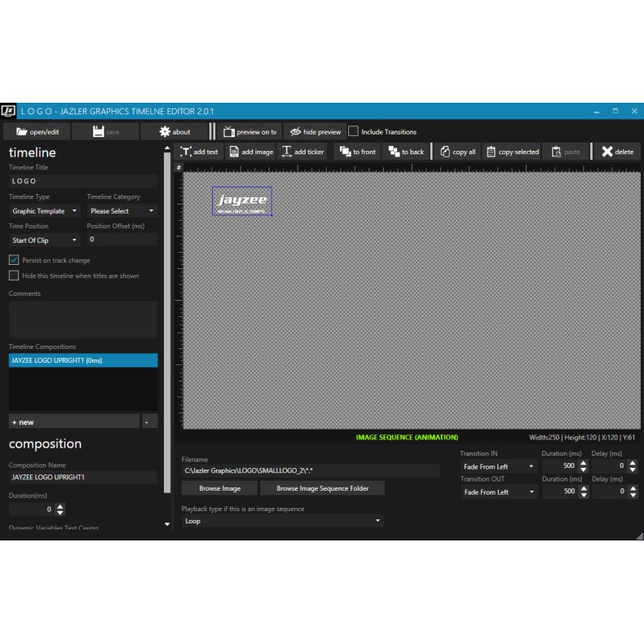Click the Jazler app icon in title bar

8,111
